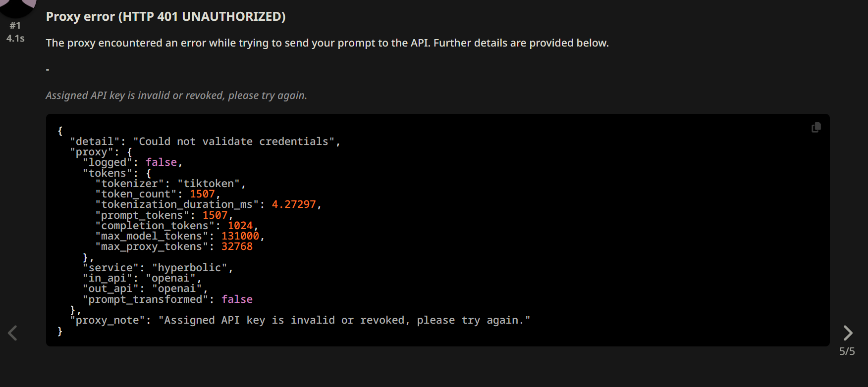Viewport: 868px width, 387px height.
Task: Click the Proxy error HTTP 401 heading
Action: click(165, 16)
